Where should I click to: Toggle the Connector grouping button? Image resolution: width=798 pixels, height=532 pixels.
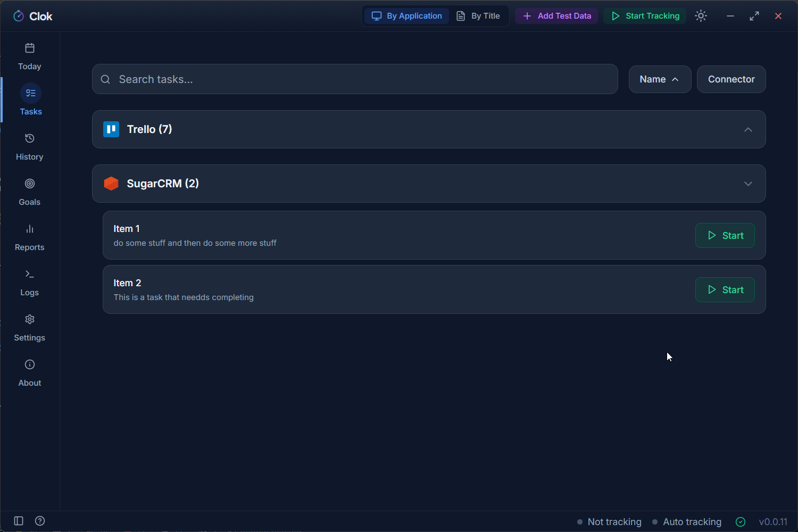point(731,79)
